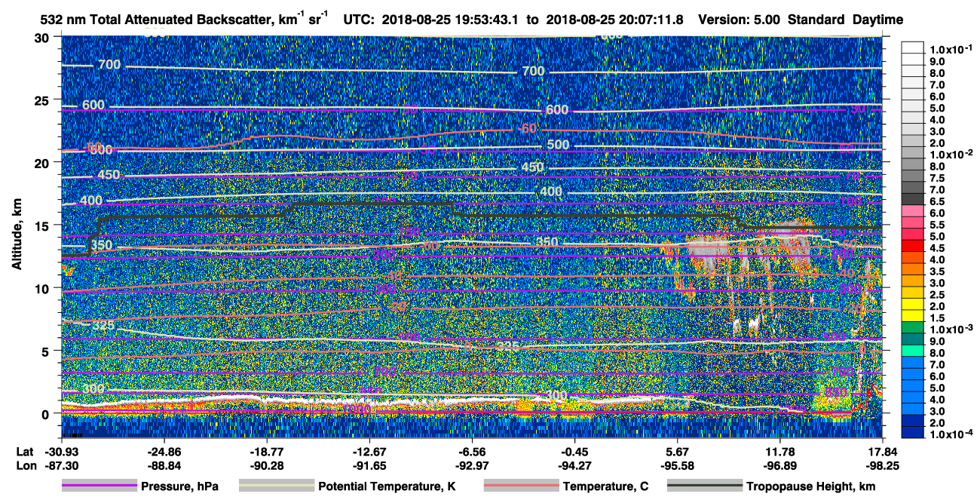Click the longitude value -92.97

coord(471,466)
